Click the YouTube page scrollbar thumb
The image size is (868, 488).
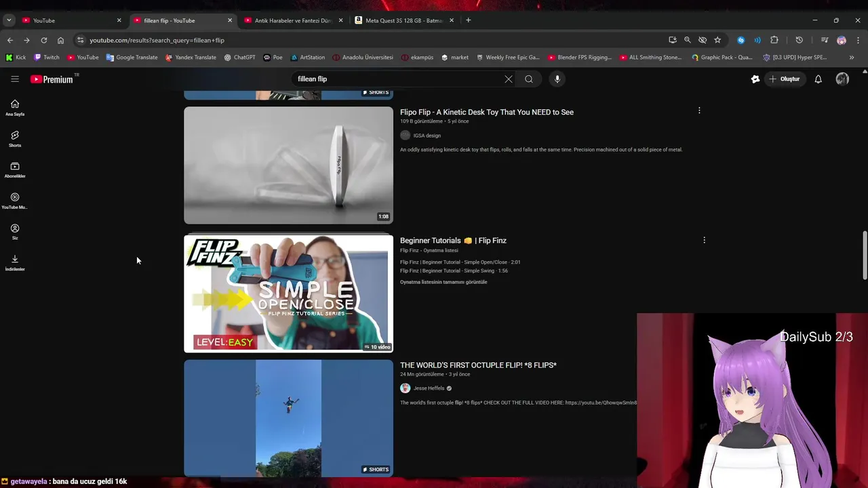(x=865, y=255)
